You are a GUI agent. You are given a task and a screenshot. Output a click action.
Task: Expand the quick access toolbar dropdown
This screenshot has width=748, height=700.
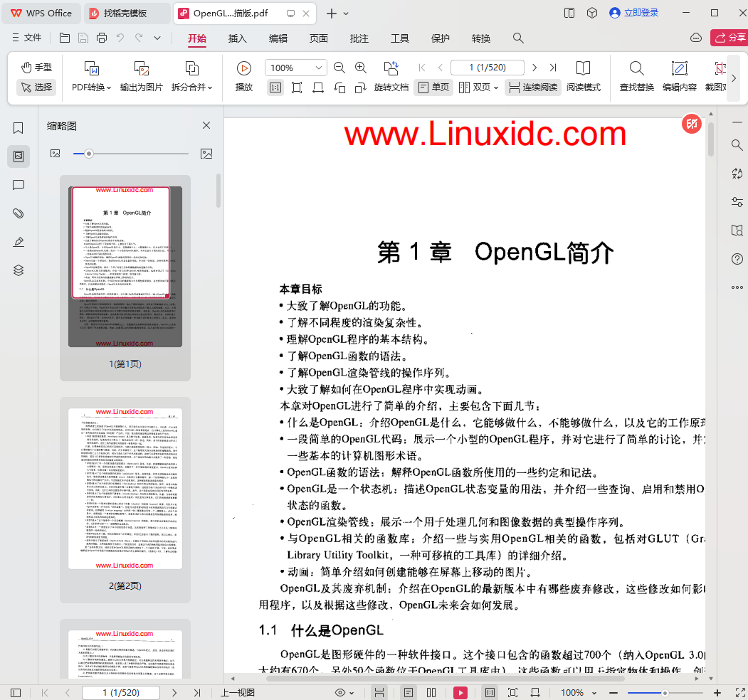157,38
